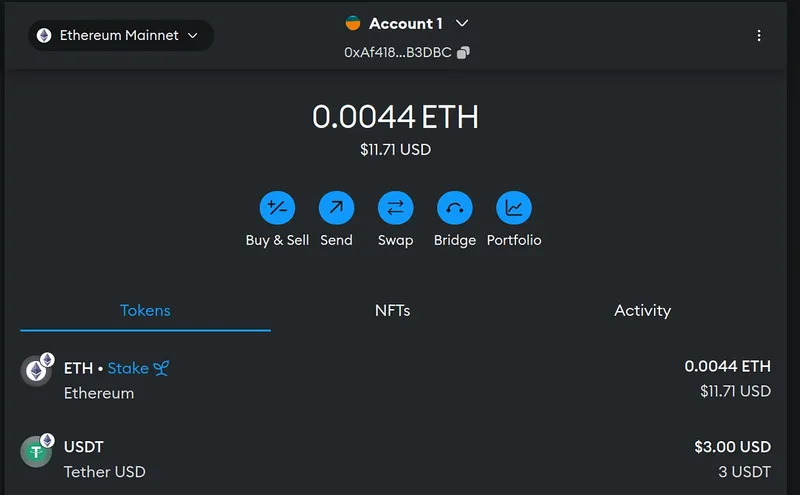
Task: Click the Ethereum logo in network selector
Action: pyautogui.click(x=44, y=35)
